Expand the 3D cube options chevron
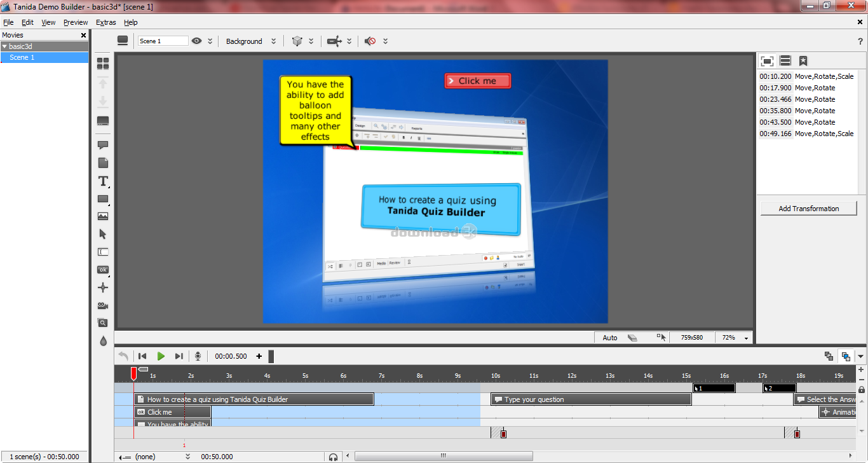The height and width of the screenshot is (463, 868). [311, 41]
